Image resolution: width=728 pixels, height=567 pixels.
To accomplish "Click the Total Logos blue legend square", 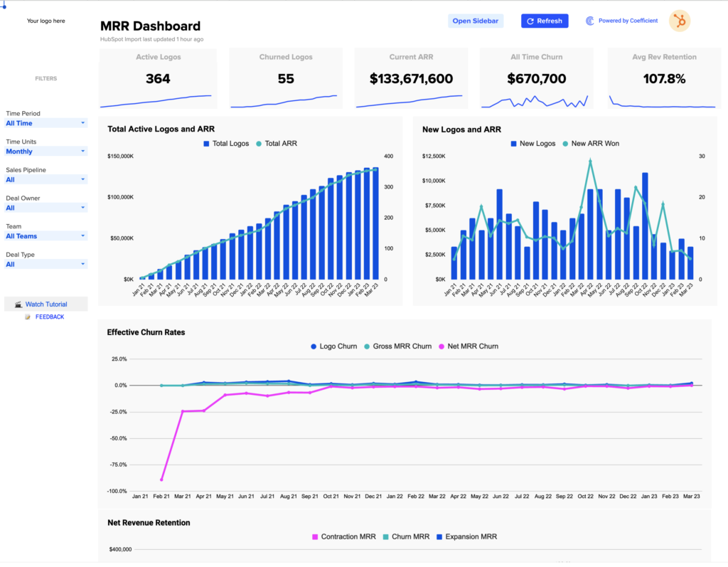I will [206, 144].
